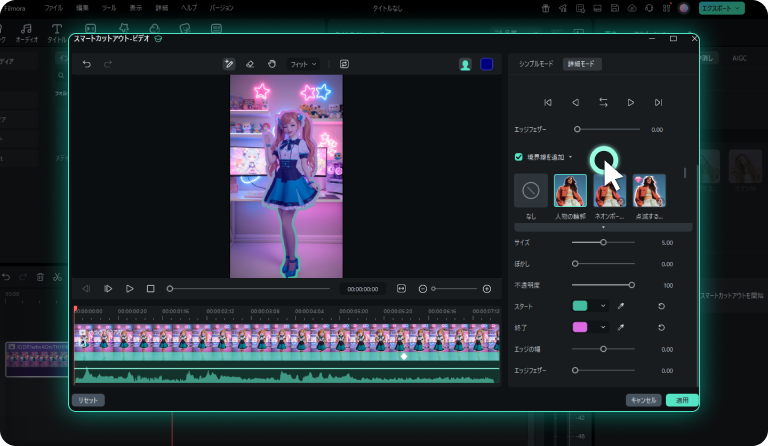This screenshot has height=446, width=768.
Task: Toggle the blue background preview mode
Action: (486, 64)
